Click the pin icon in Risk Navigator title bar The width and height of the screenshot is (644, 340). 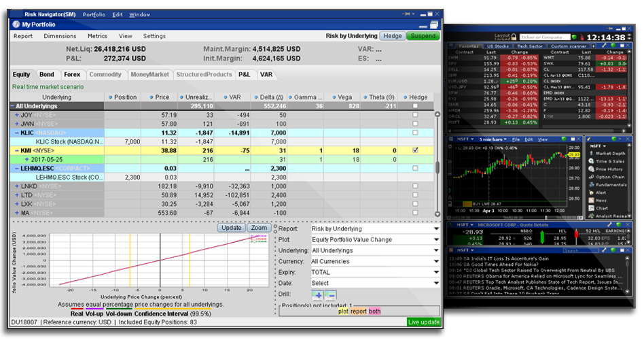408,14
